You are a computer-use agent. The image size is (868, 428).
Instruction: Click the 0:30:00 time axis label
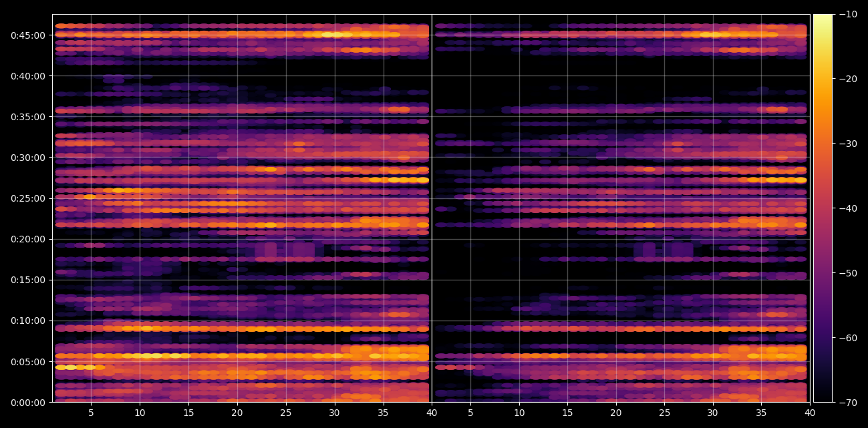click(28, 157)
